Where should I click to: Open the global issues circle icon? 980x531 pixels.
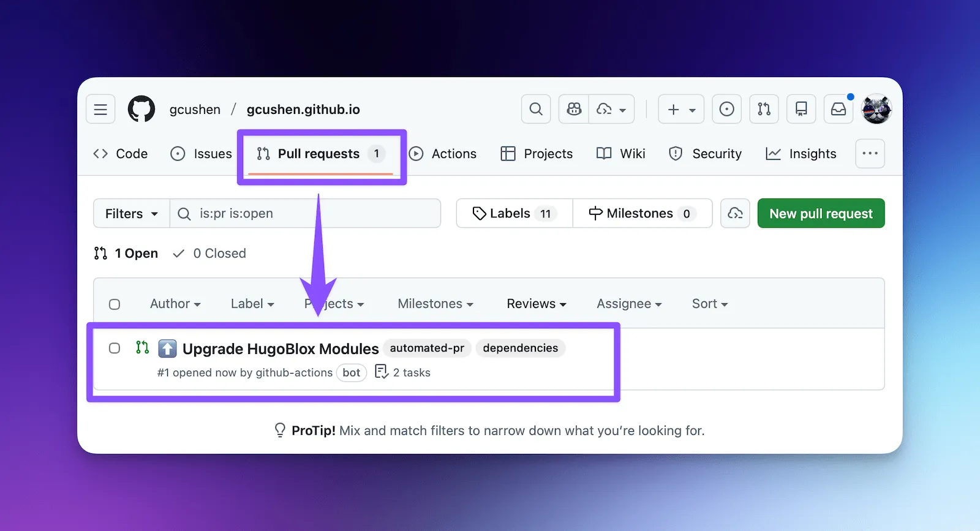726,109
